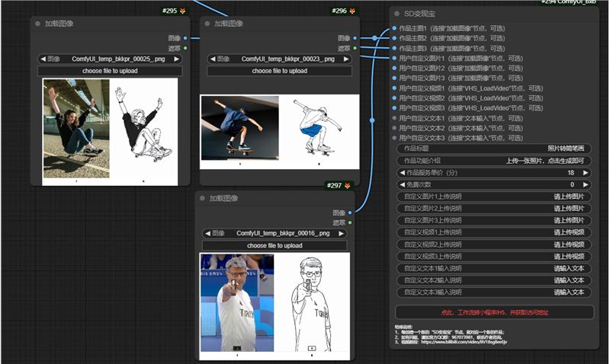Edit the 自定义文本2输入说明 field
The height and width of the screenshot is (364, 610).
click(494, 280)
